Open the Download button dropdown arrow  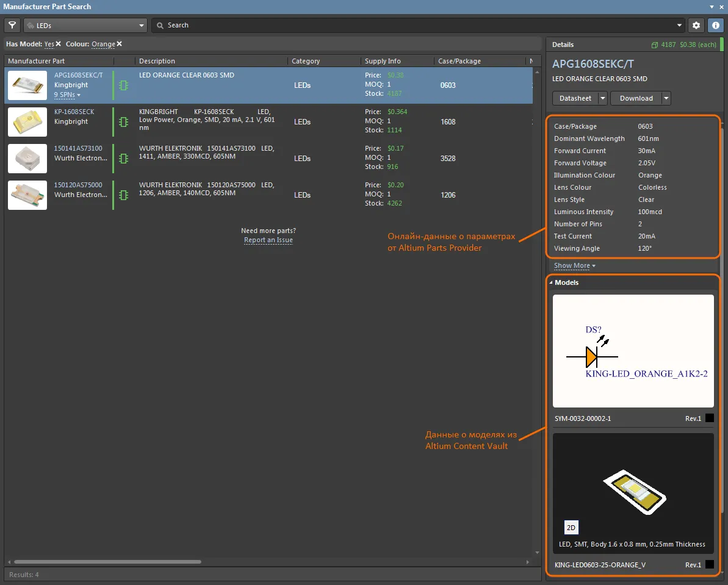pyautogui.click(x=666, y=98)
